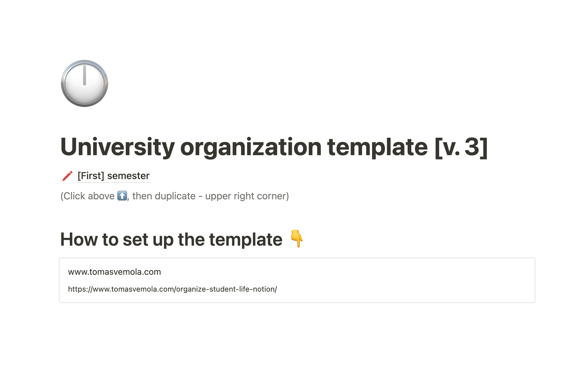Open the tomasvemola.com bookmark card

pyautogui.click(x=296, y=280)
